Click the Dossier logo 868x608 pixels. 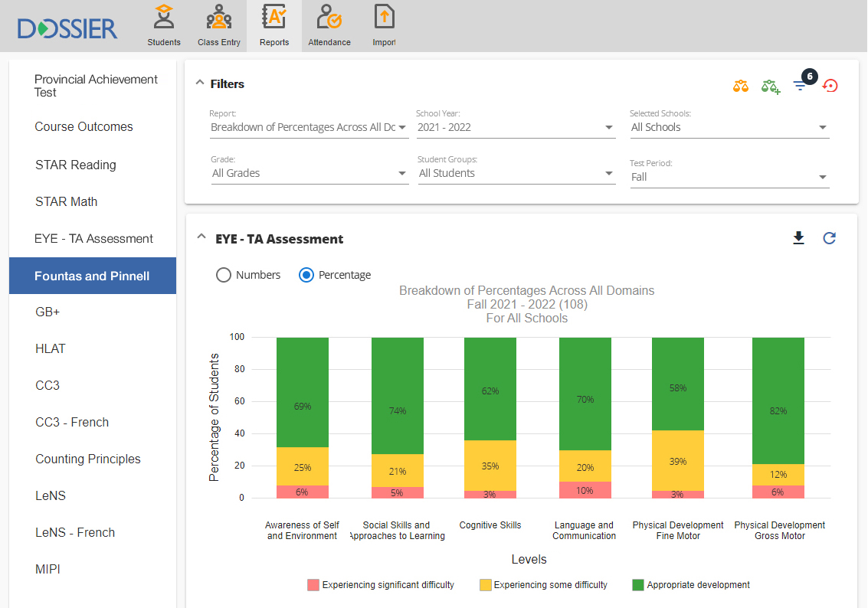point(67,29)
